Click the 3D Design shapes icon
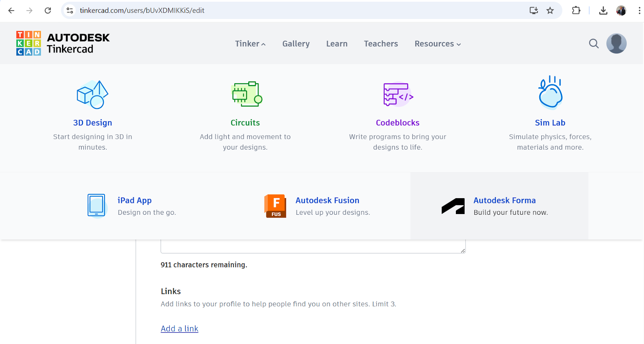 tap(92, 94)
